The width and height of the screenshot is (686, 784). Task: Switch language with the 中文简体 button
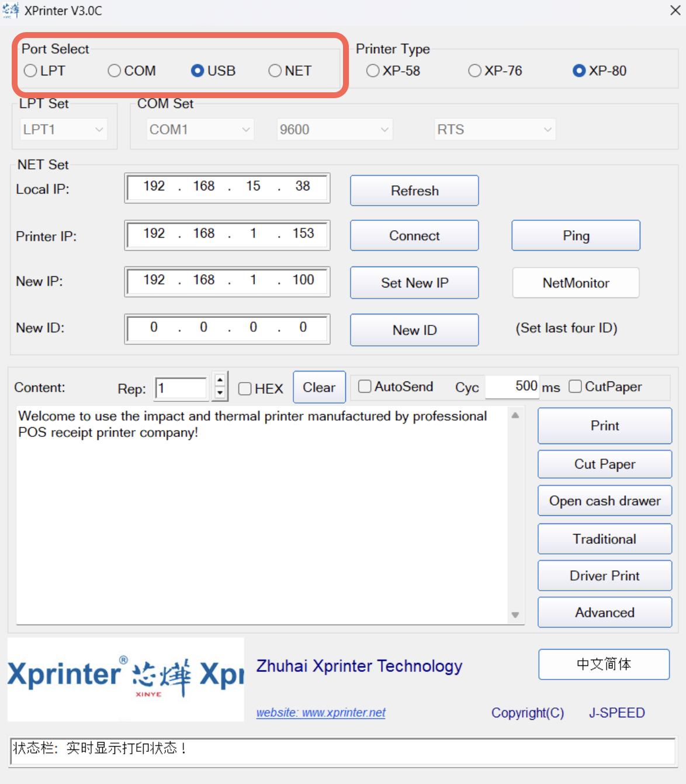click(604, 664)
